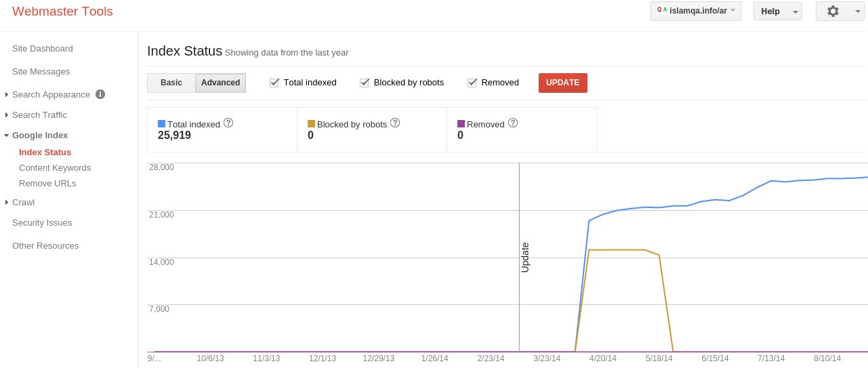Click the 28,000 y-axis label

[161, 167]
